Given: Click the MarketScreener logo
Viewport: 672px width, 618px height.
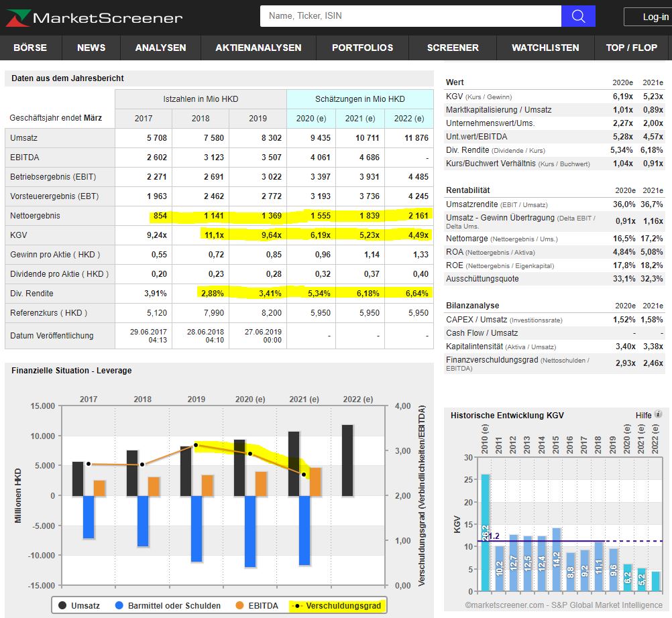Looking at the screenshot, I should (94, 17).
